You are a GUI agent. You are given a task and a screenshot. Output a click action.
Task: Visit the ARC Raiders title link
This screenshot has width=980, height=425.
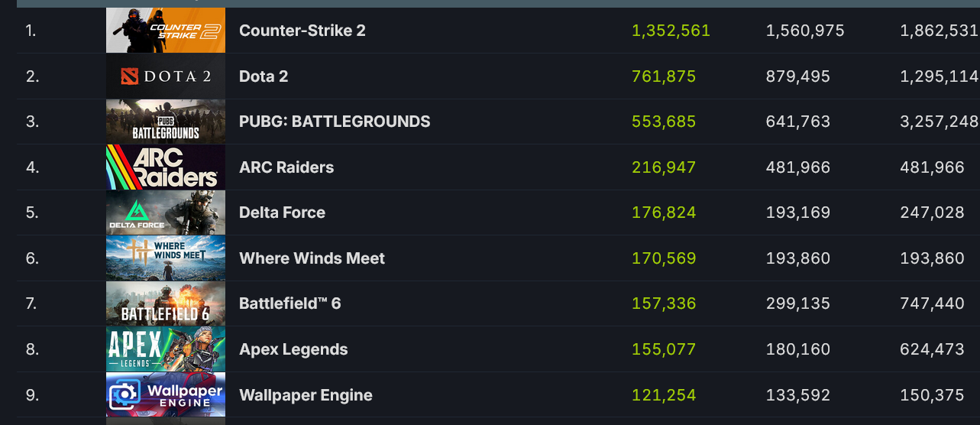click(286, 167)
